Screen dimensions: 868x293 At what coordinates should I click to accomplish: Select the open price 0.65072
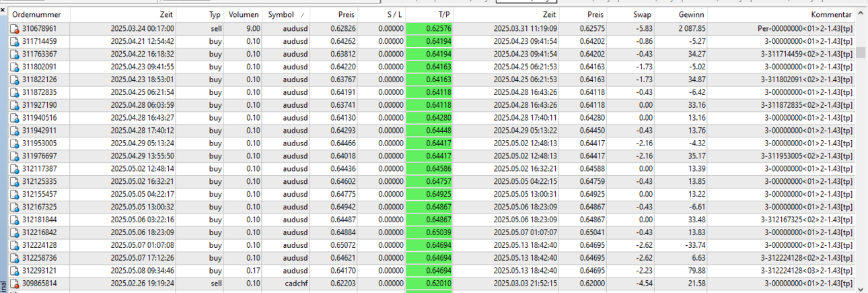(343, 245)
